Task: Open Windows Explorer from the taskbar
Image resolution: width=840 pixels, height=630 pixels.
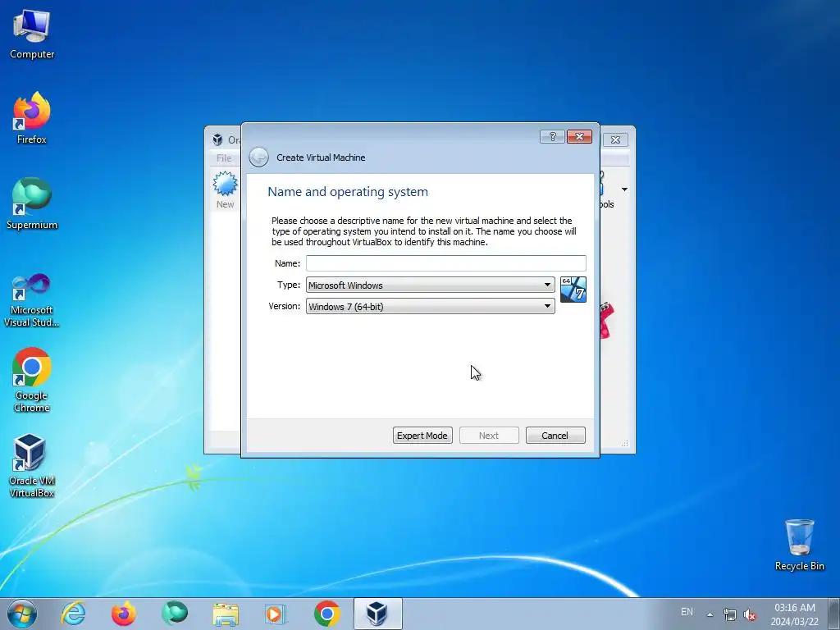Action: click(226, 614)
